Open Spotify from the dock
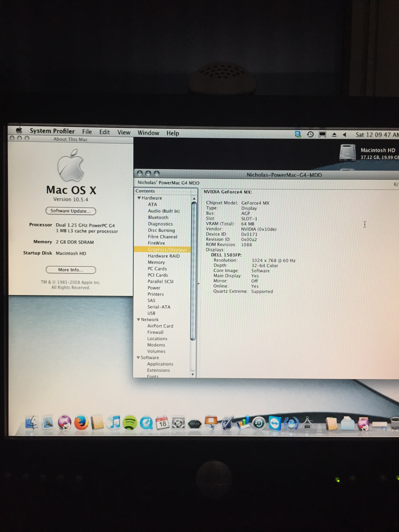 coord(130,423)
